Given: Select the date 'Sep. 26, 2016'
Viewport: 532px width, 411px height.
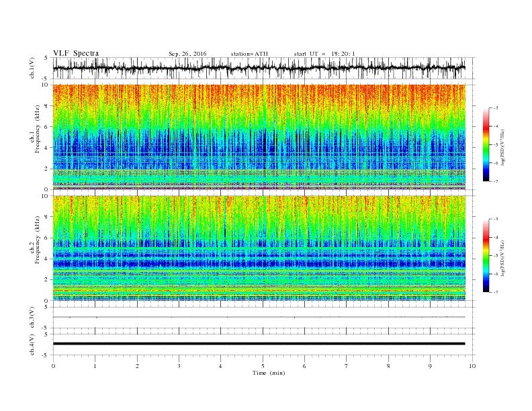Looking at the screenshot, I should tap(187, 54).
